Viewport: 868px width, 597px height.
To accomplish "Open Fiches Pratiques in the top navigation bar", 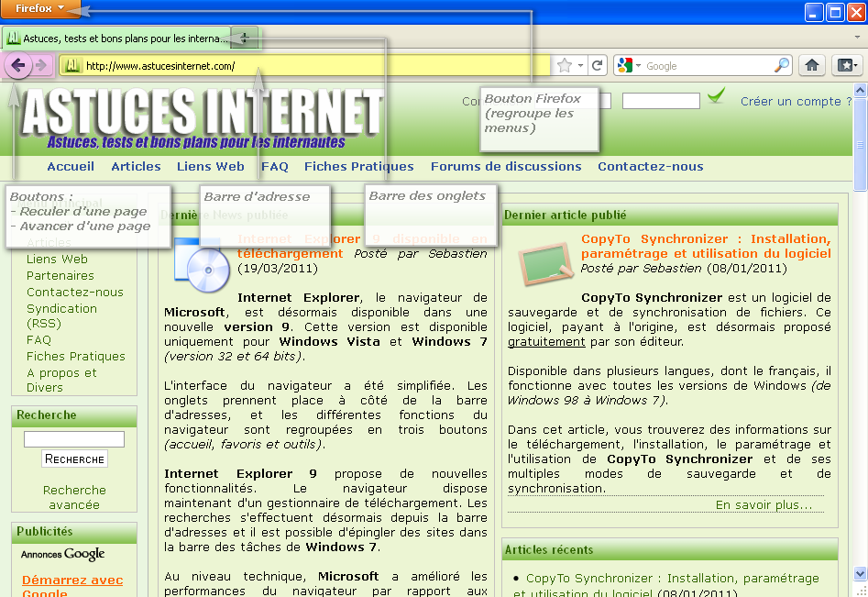I will [x=358, y=166].
